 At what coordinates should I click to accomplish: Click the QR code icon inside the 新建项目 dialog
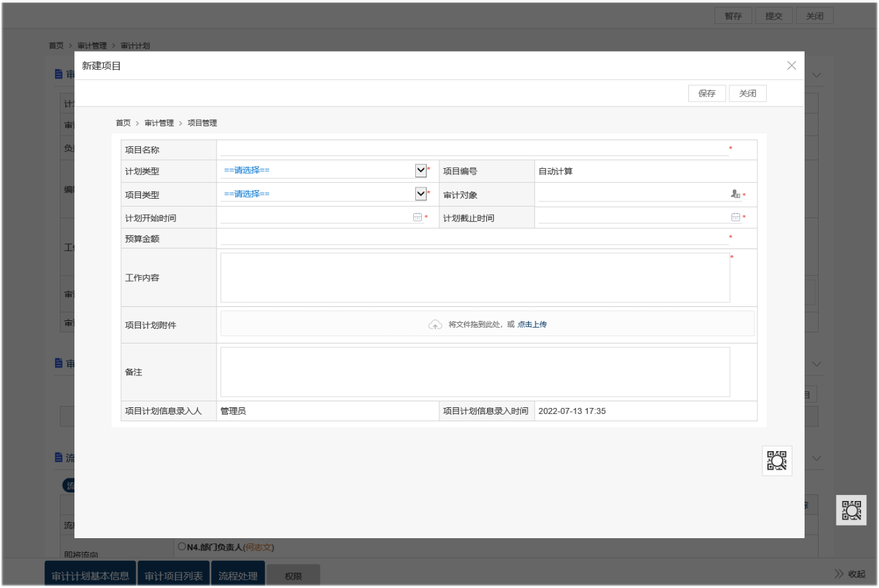(777, 460)
